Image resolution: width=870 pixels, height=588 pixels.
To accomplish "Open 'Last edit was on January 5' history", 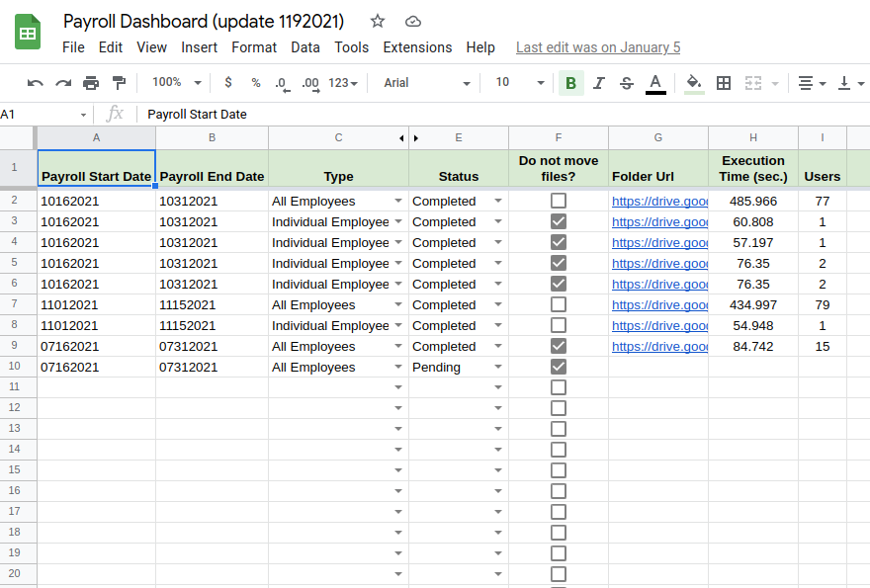I will (x=598, y=47).
